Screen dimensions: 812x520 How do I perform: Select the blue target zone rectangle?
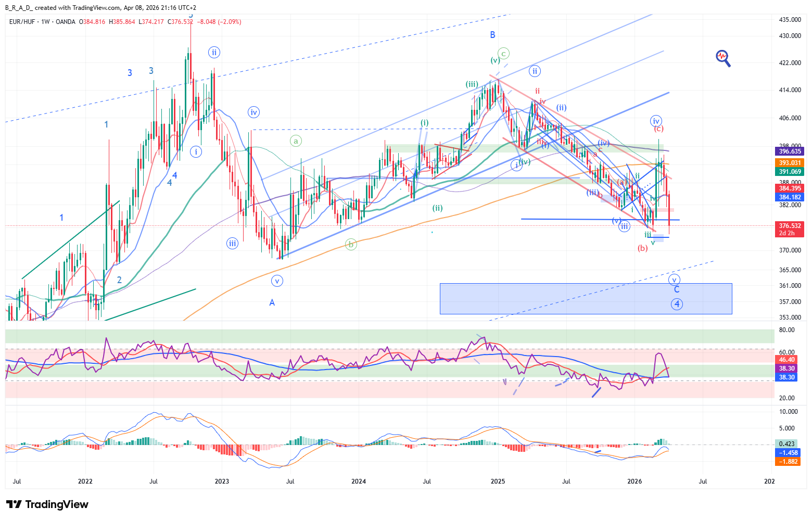[586, 299]
